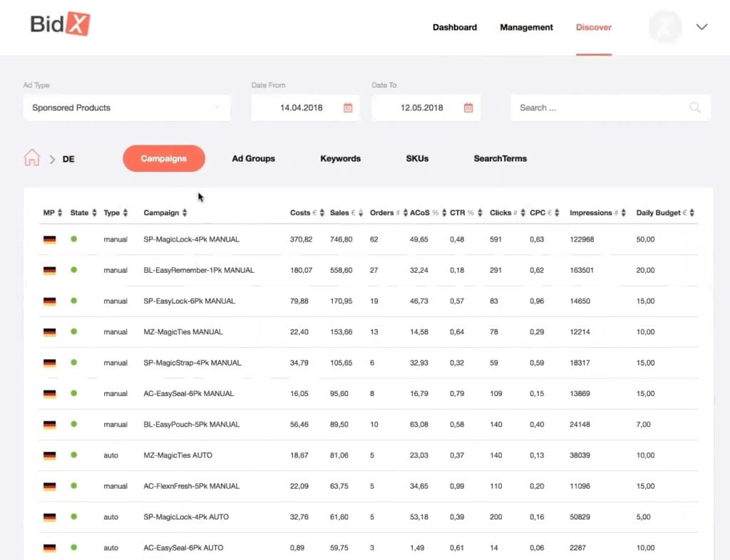Click green state dot for BL-EasyRemember-1Pk MANUAL
Image resolution: width=730 pixels, height=560 pixels.
pyautogui.click(x=73, y=270)
